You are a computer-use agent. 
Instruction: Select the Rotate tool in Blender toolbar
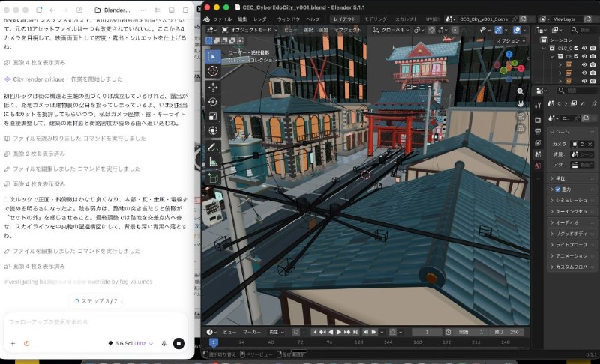[213, 102]
